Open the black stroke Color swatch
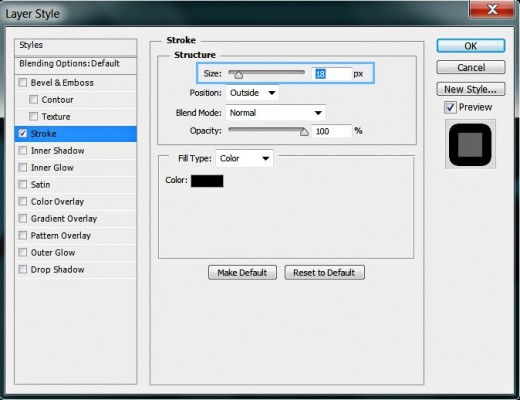The image size is (520, 400). (x=207, y=181)
